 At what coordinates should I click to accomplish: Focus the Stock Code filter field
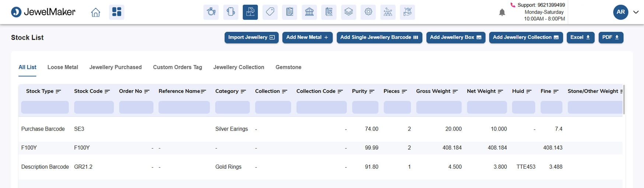point(94,107)
